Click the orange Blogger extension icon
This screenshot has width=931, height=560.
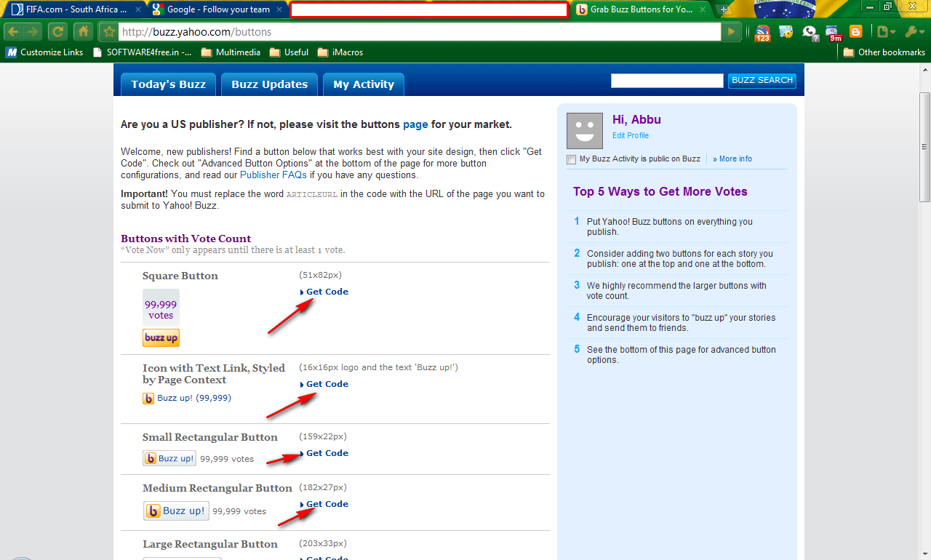856,32
